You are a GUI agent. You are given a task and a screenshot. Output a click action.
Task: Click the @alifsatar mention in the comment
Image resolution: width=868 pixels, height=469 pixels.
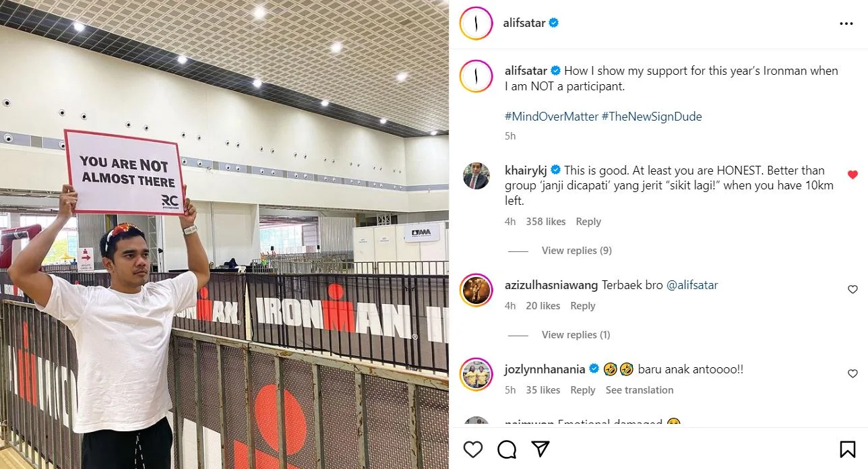click(692, 285)
